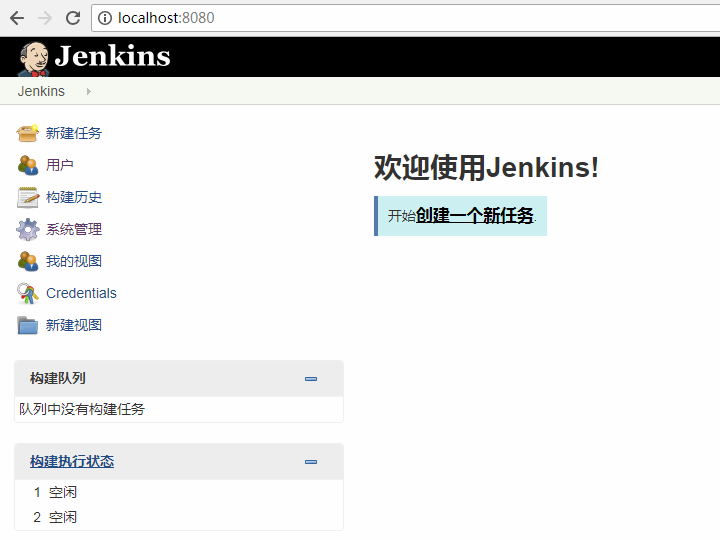
Task: Click the site info icon in address bar
Action: pos(105,18)
